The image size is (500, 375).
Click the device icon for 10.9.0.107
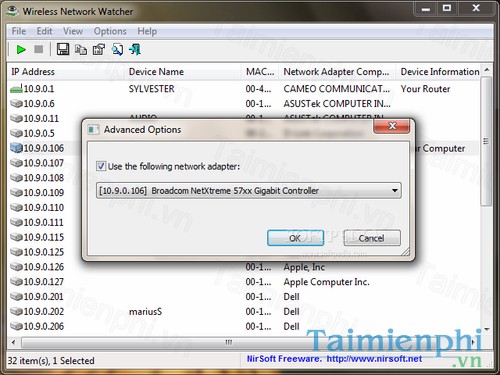[16, 163]
